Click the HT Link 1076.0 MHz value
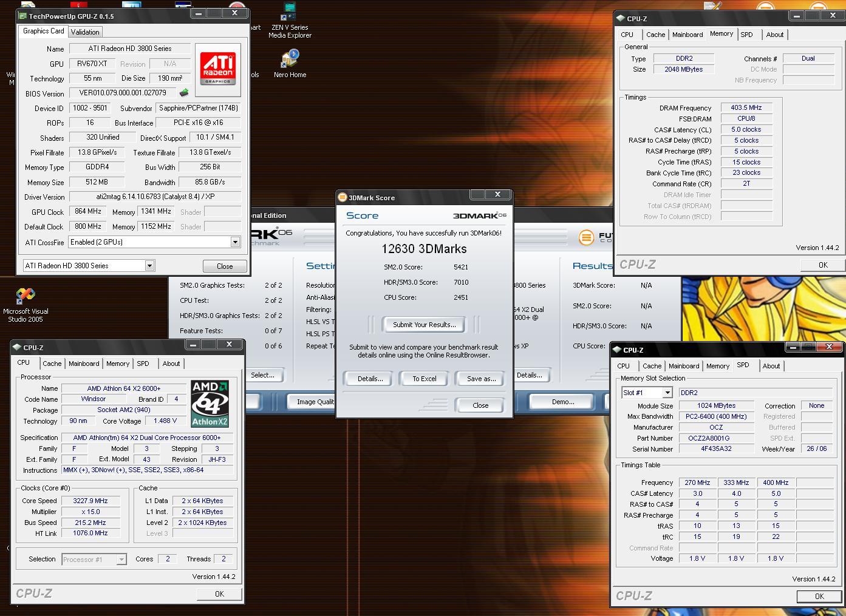 click(90, 533)
